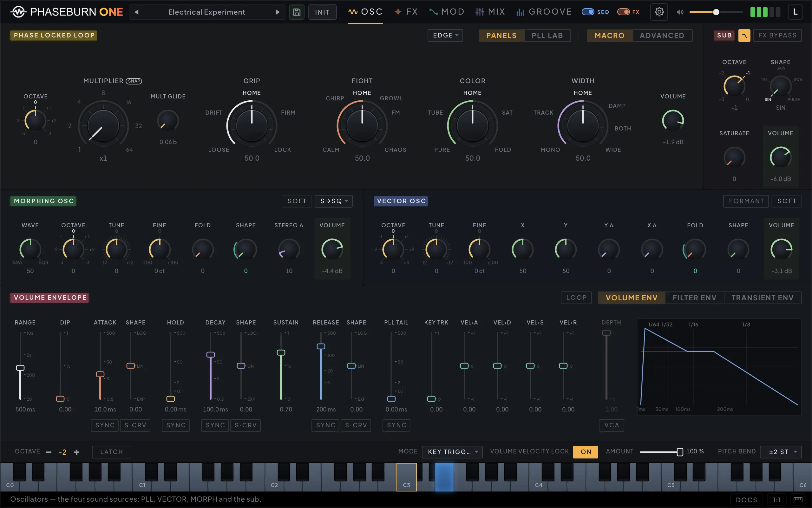Switch to MACRO mode
812x508 pixels.
click(609, 35)
